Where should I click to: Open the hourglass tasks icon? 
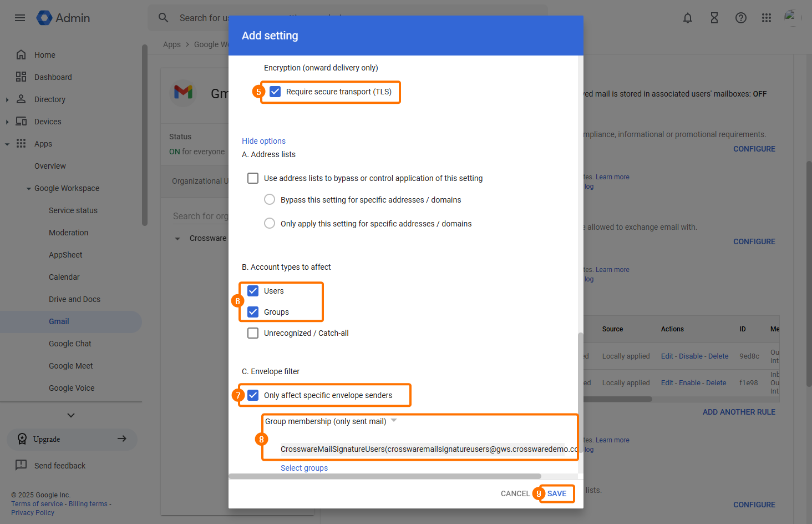click(714, 18)
